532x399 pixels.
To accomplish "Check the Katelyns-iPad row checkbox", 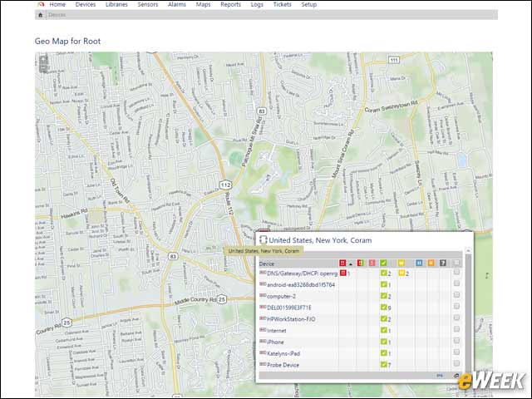I will pos(456,352).
